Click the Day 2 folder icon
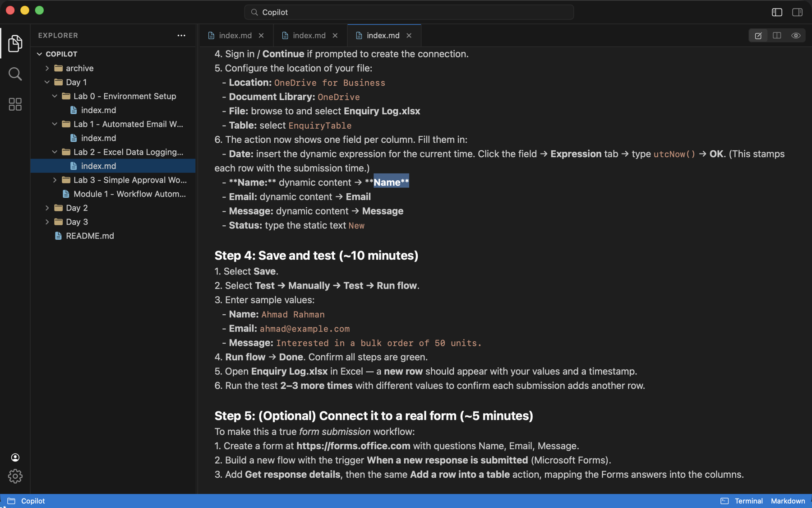The height and width of the screenshot is (508, 812). pos(59,208)
